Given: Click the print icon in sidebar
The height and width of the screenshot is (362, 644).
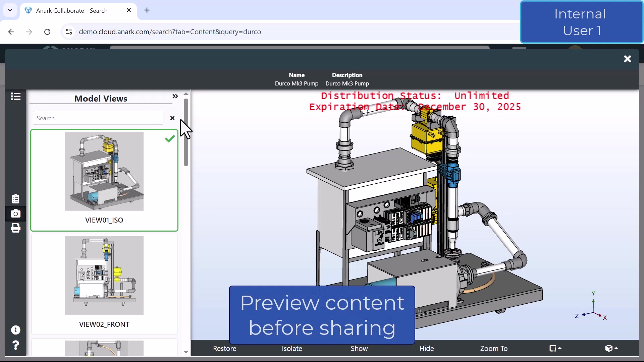Looking at the screenshot, I should 15,228.
